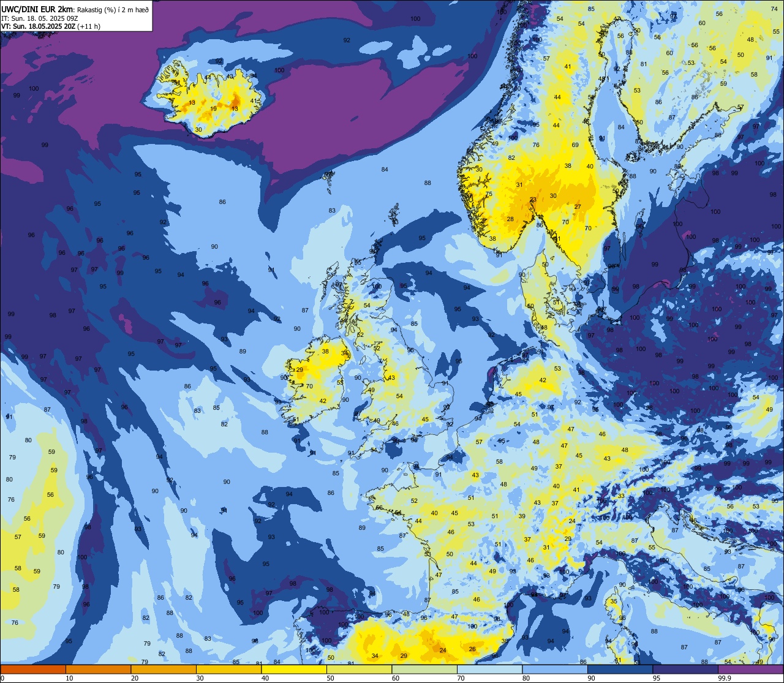Click the '(+11 h)' forecast offset text
Viewport: 784px width, 683px height.
(89, 26)
